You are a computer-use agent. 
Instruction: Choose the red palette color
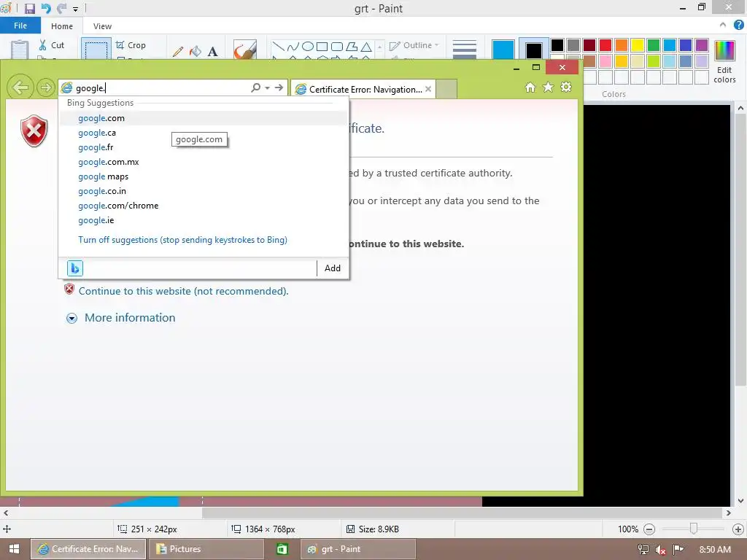pyautogui.click(x=605, y=45)
